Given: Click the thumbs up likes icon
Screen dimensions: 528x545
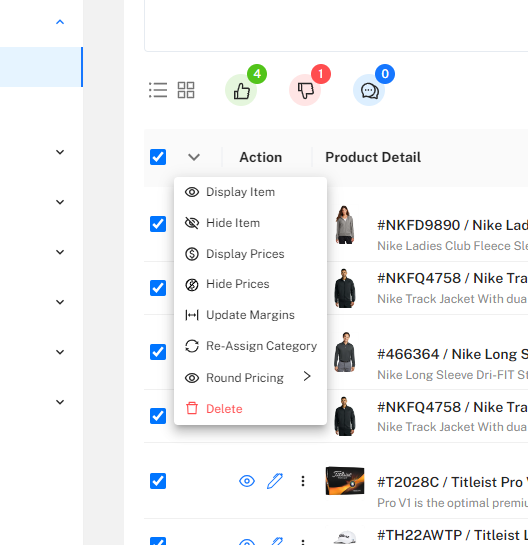Looking at the screenshot, I should pyautogui.click(x=241, y=90).
